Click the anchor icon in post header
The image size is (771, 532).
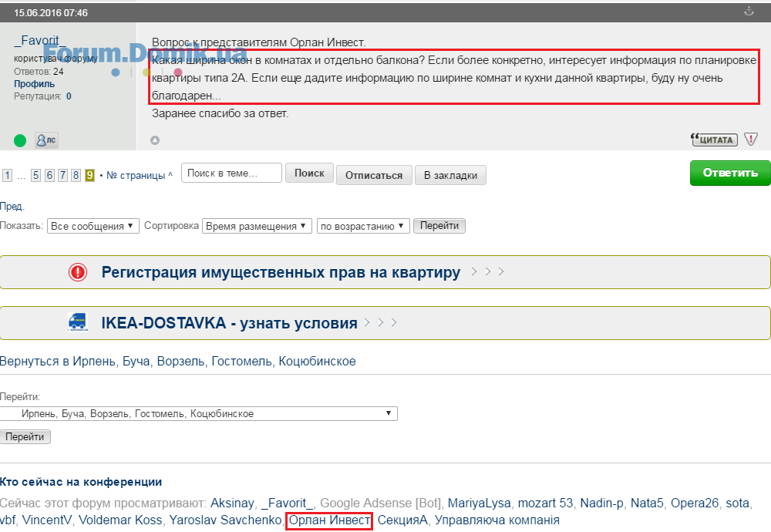[x=749, y=12]
